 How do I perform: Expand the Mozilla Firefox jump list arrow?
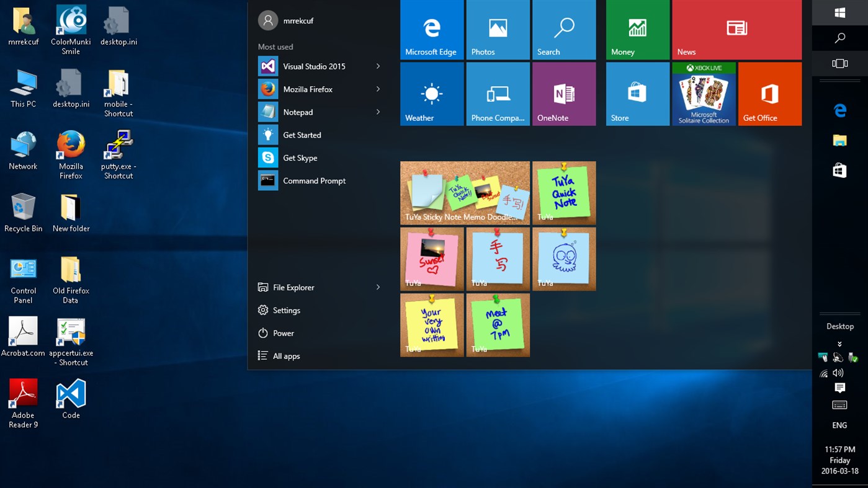(378, 89)
